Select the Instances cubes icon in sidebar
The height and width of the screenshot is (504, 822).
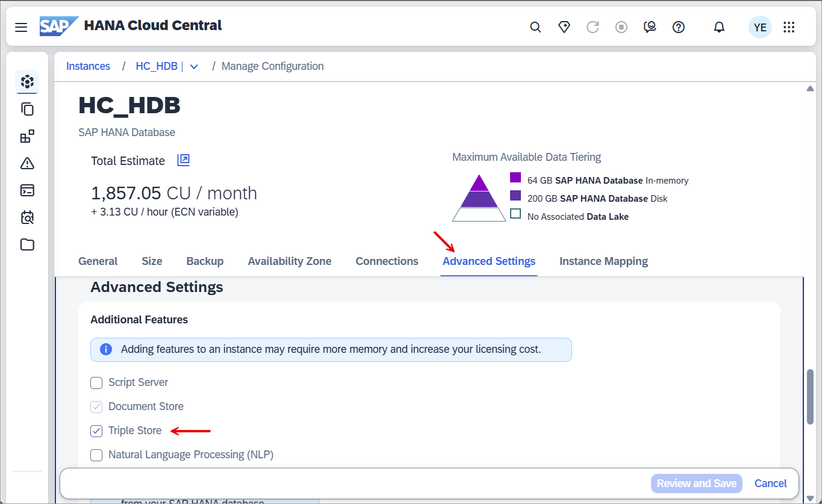click(x=27, y=81)
